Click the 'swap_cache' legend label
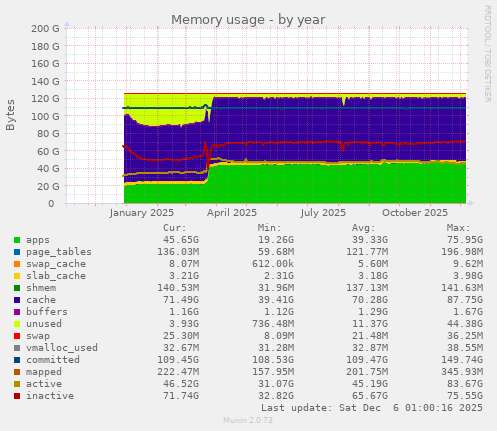497x431 pixels. click(x=56, y=264)
